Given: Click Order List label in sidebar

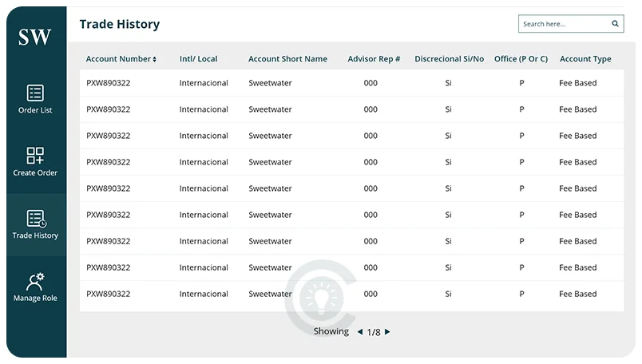Looking at the screenshot, I should [35, 110].
